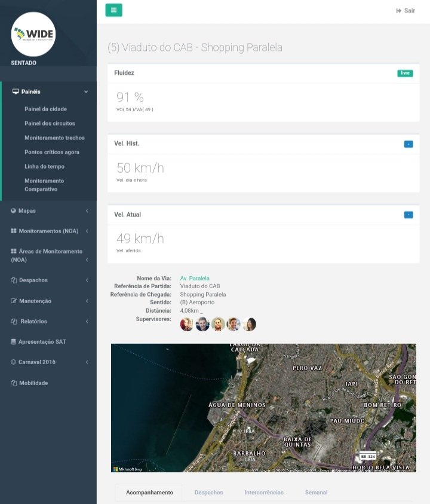Click the Fluidez panel header
Screen dimensions: 430x504
coord(263,74)
